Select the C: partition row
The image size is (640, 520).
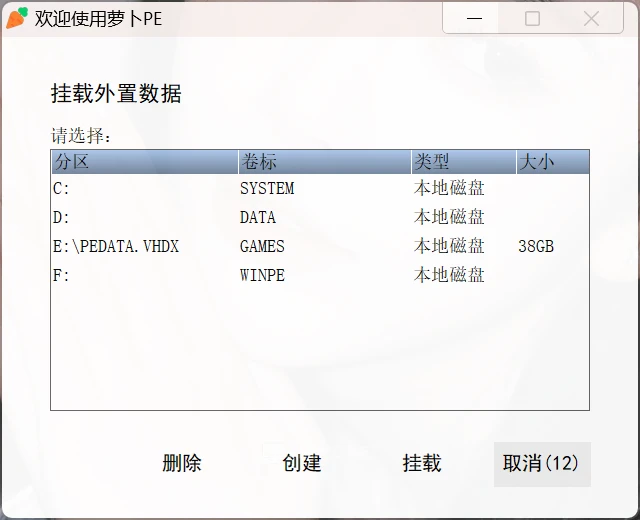click(320, 189)
